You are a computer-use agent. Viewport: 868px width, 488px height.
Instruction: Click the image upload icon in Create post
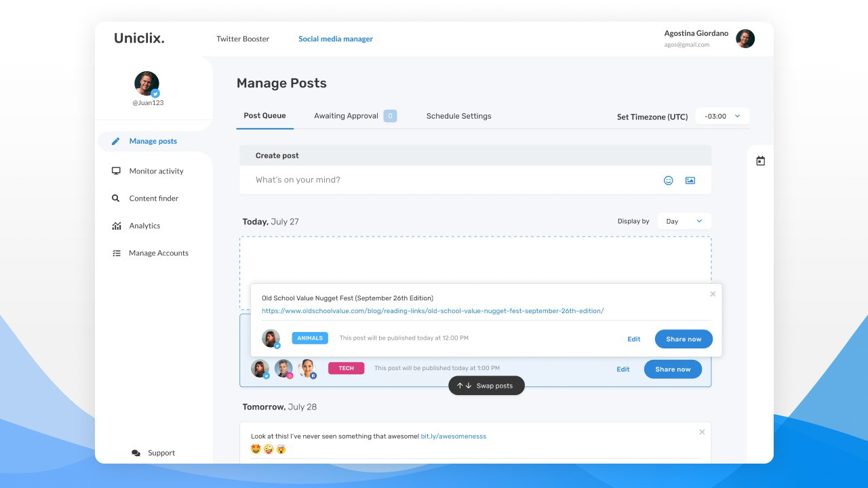[690, 180]
